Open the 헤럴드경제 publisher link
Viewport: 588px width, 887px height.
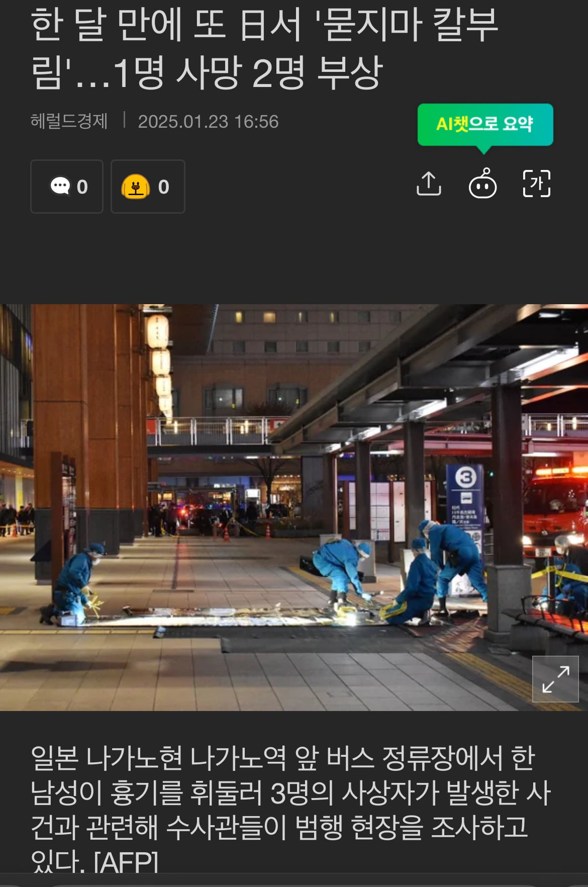pyautogui.click(x=69, y=121)
